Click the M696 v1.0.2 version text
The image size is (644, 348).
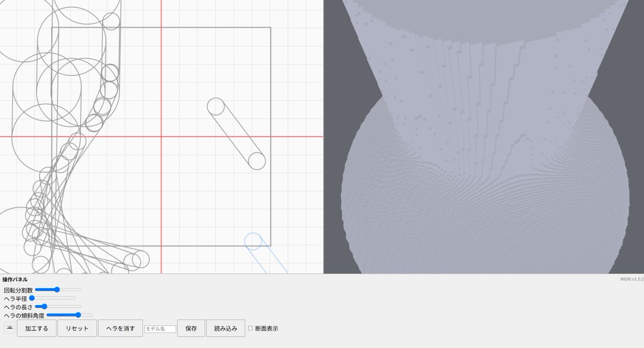coord(632,279)
